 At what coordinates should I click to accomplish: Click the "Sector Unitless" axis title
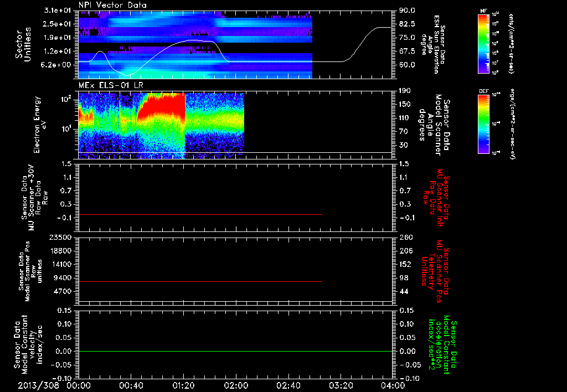pos(23,44)
